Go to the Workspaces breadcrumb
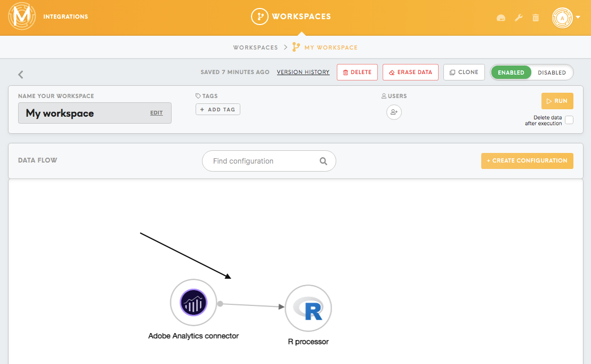This screenshot has height=364, width=591. pos(255,47)
